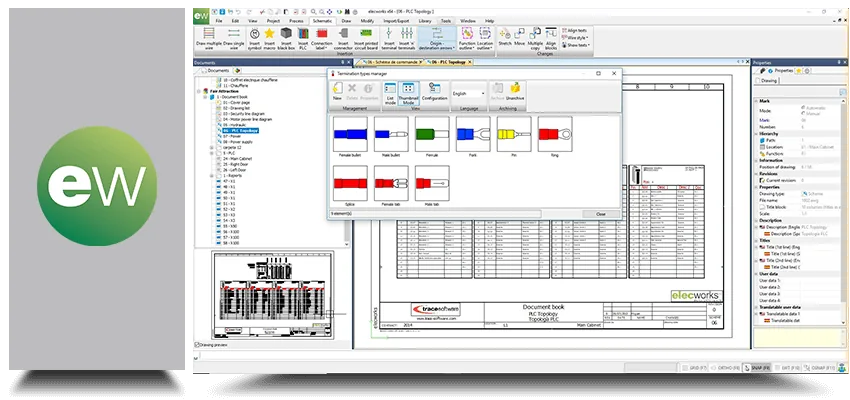This screenshot has height=400, width=850.
Task: Select the Manual mark mode radio
Action: coord(802,113)
